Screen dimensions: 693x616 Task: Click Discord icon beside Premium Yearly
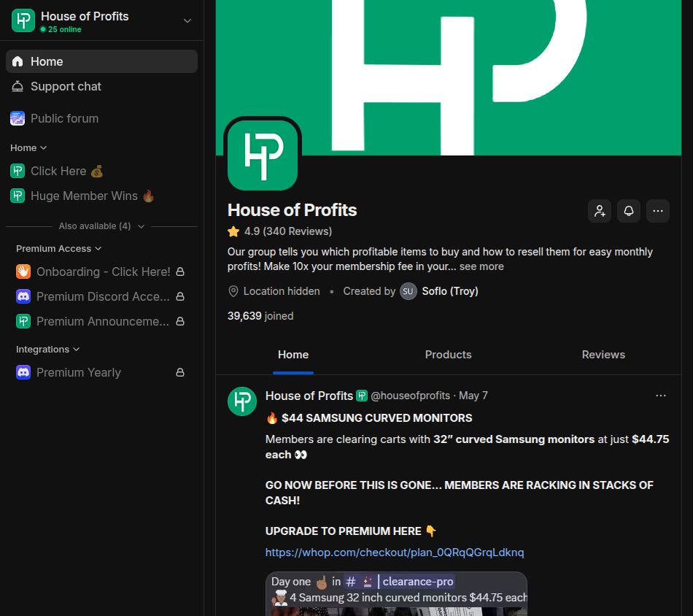tap(23, 372)
